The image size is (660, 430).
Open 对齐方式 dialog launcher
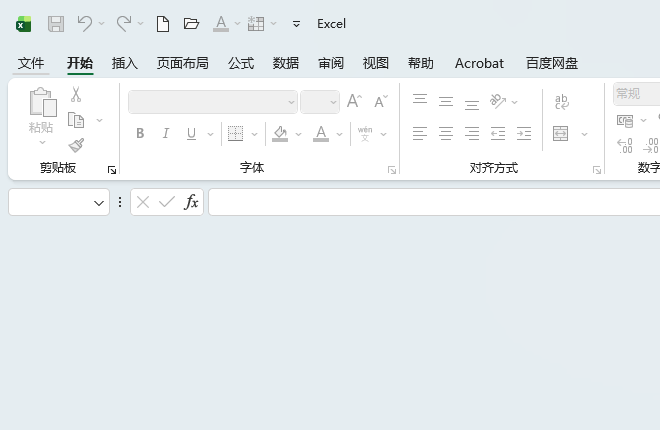pyautogui.click(x=596, y=170)
